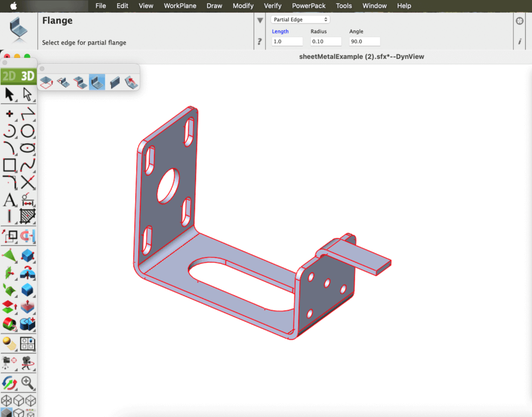Click the unbend sheet metal tool
Image resolution: width=532 pixels, height=417 pixels.
(131, 82)
